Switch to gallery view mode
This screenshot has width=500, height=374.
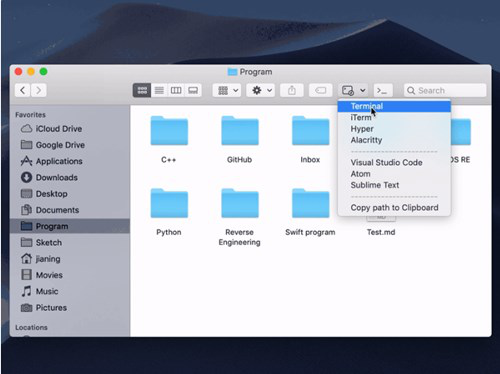(193, 90)
